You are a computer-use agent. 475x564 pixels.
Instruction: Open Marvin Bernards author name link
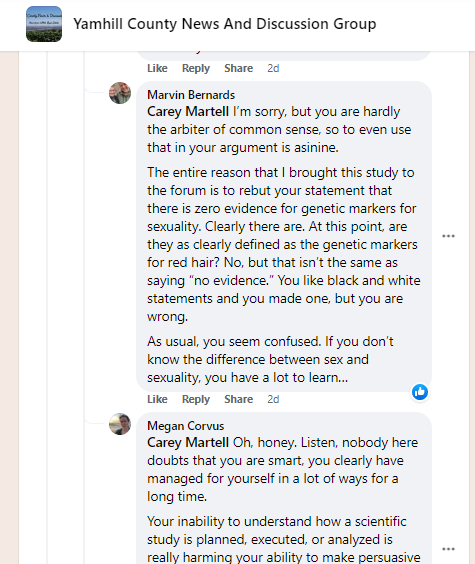click(x=191, y=95)
